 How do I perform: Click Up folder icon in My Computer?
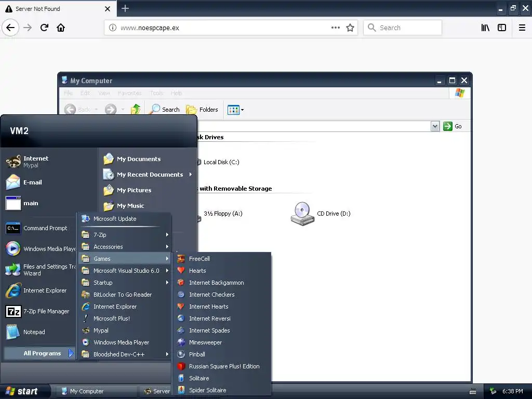(x=136, y=109)
